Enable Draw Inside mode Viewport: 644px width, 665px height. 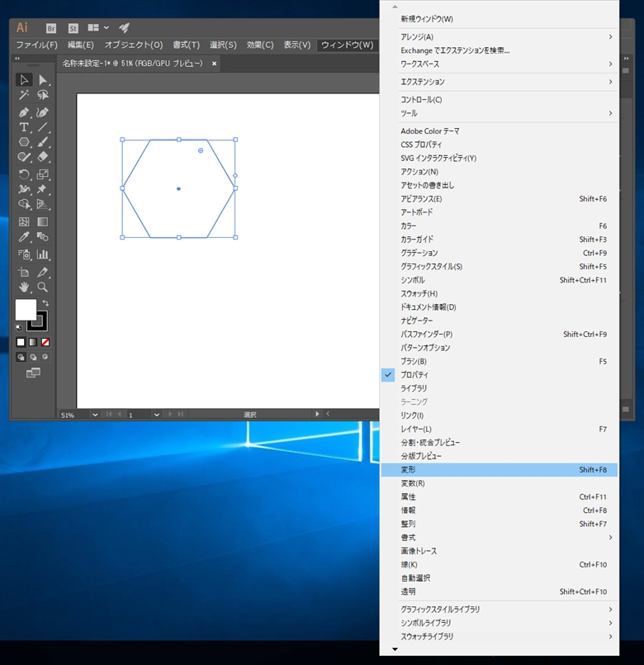pos(45,357)
